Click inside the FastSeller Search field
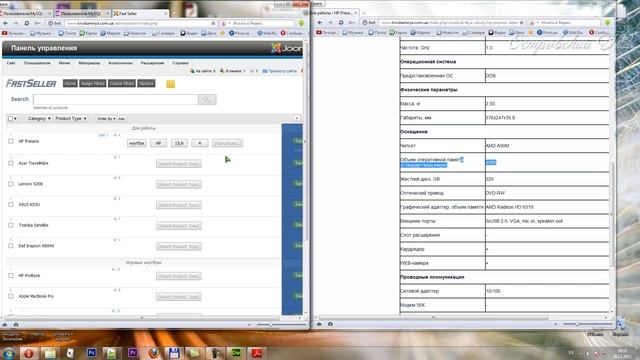Image resolution: width=640 pixels, height=360 pixels. click(x=116, y=99)
